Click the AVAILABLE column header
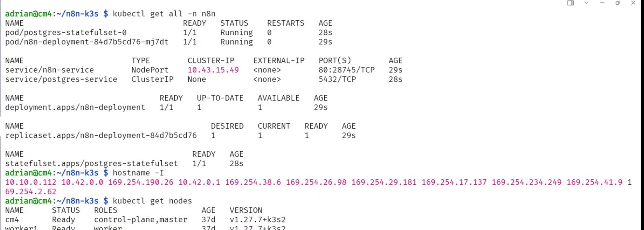 point(279,98)
